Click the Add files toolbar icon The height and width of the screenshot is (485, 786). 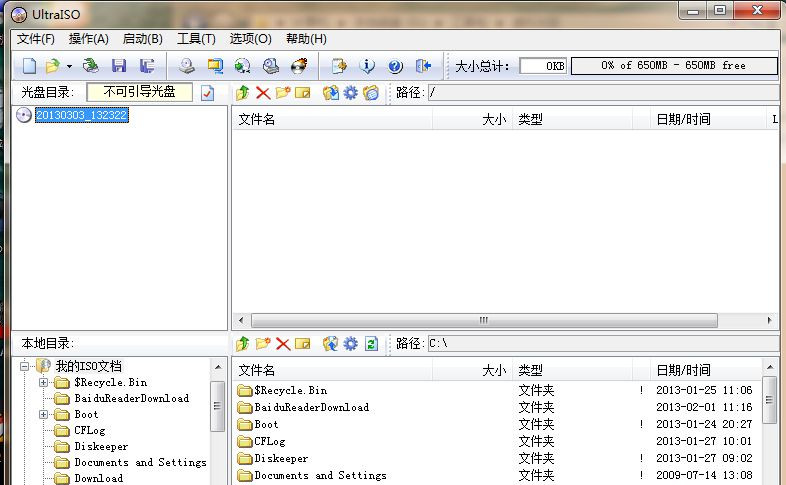click(339, 66)
